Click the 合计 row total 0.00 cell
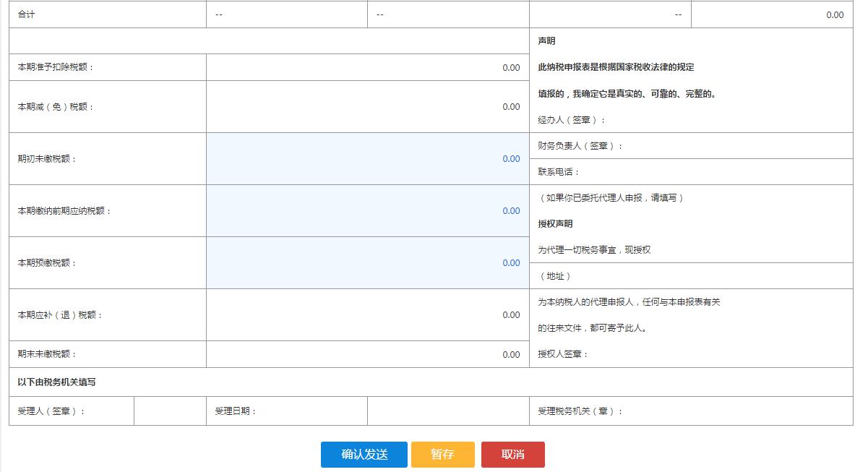Screen dimensions: 868x472 tap(772, 14)
